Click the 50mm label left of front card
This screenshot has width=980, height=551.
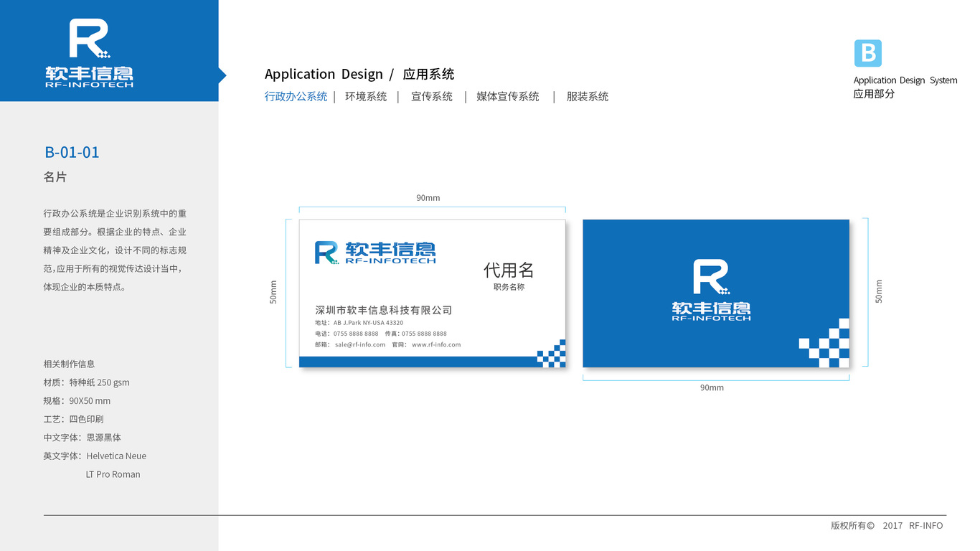273,292
